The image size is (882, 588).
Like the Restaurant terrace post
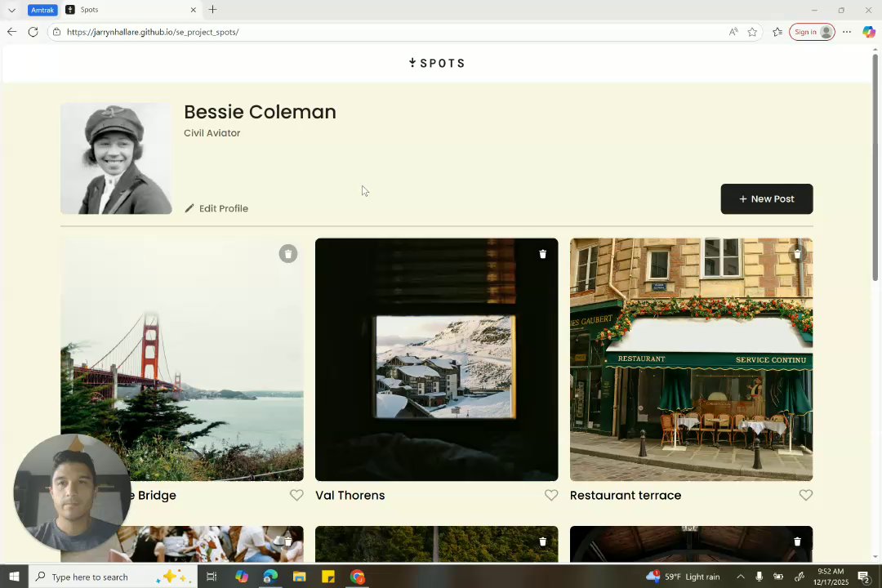pos(806,495)
